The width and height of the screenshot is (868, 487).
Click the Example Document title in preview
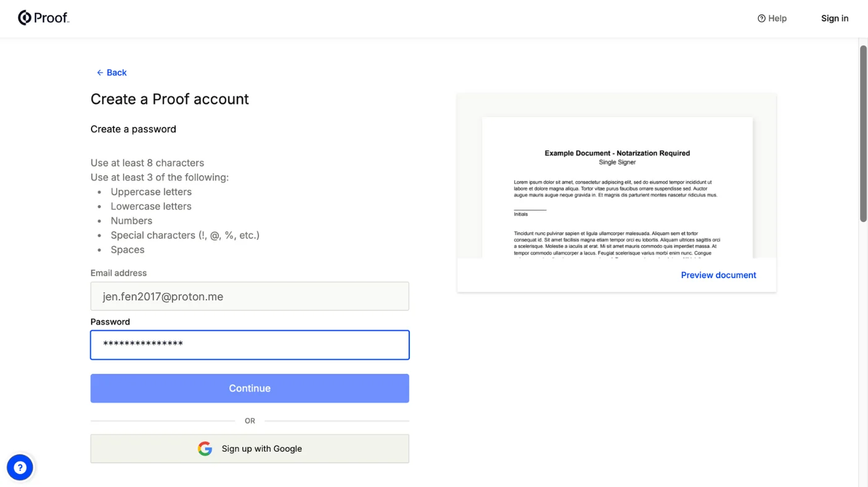pyautogui.click(x=617, y=153)
